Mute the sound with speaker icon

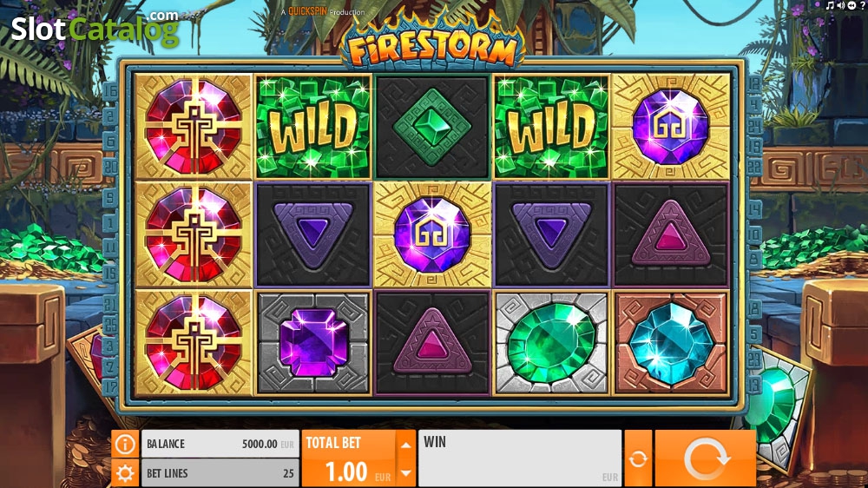pyautogui.click(x=841, y=5)
